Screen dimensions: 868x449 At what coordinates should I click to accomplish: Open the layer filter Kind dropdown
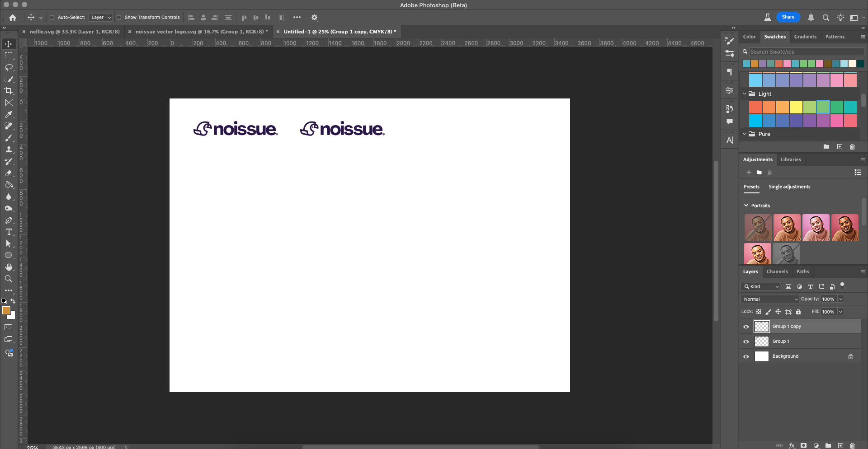[x=761, y=286]
